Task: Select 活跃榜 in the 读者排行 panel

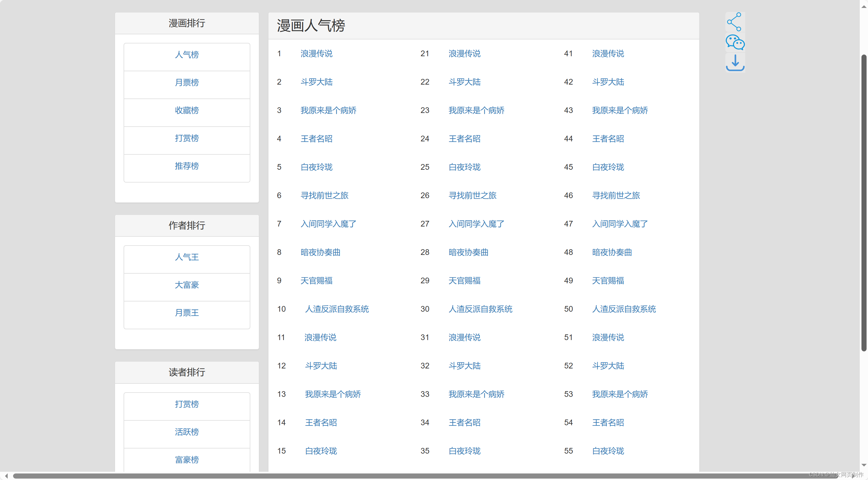Action: pyautogui.click(x=187, y=432)
